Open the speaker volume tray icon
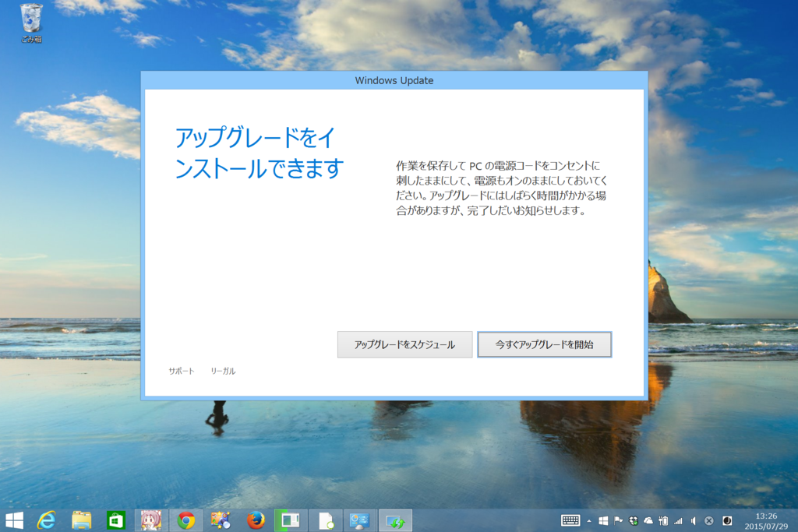The height and width of the screenshot is (532, 798). [x=693, y=521]
